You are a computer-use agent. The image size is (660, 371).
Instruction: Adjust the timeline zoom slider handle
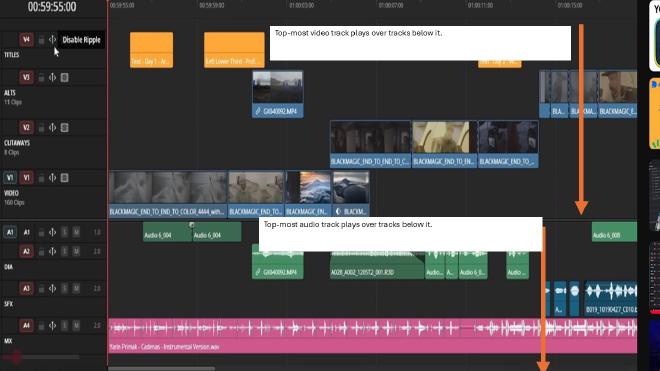tap(16, 358)
